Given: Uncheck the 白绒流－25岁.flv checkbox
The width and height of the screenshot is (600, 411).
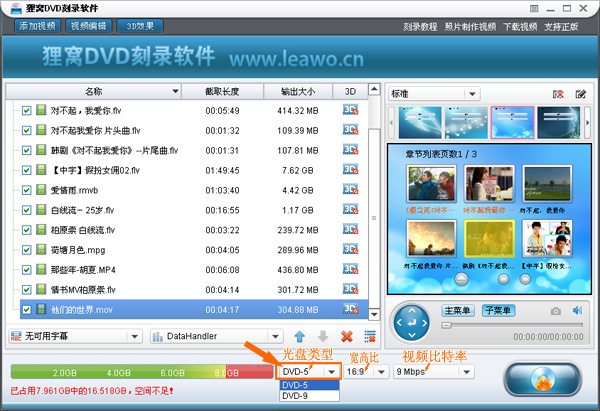Looking at the screenshot, I should coord(26,210).
